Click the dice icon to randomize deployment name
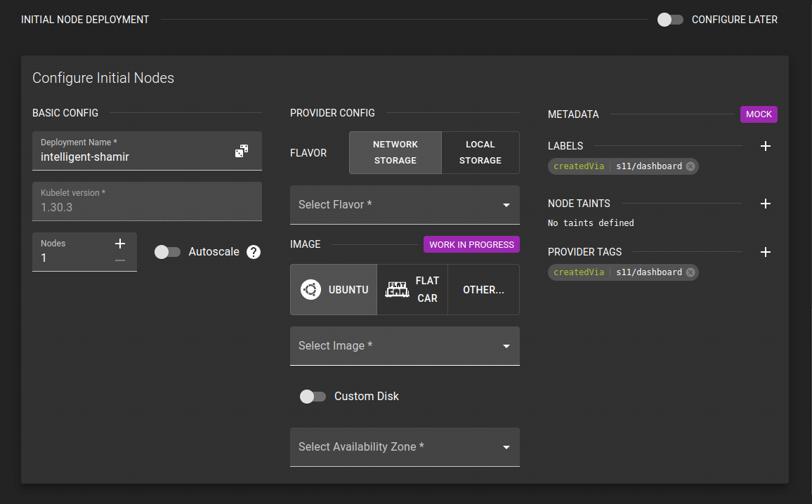Image resolution: width=812 pixels, height=504 pixels. click(242, 150)
